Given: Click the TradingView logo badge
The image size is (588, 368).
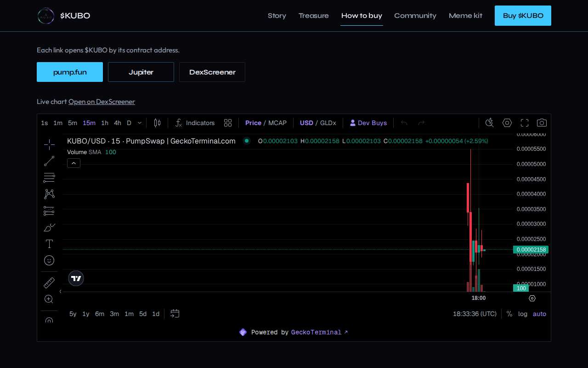Looking at the screenshot, I should 76,278.
